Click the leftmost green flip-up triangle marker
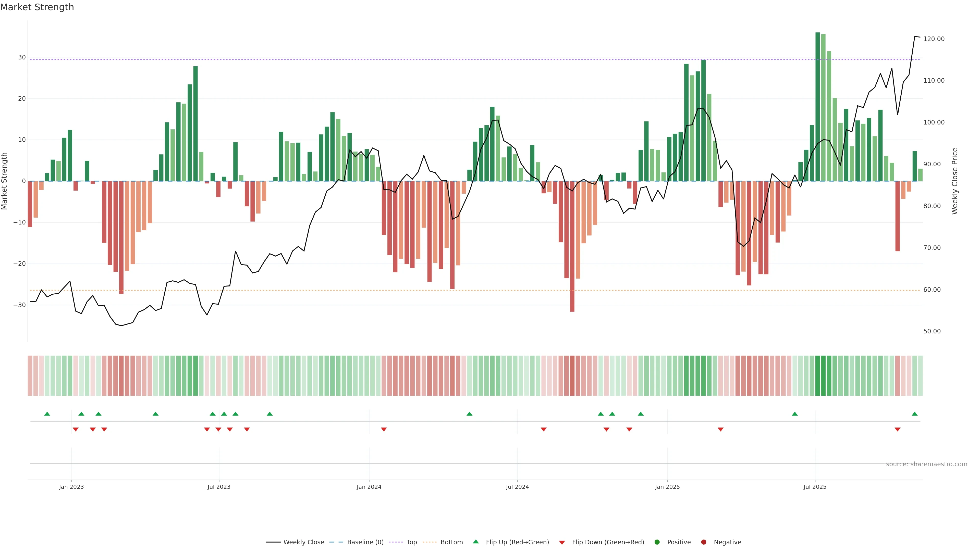980x551 pixels. click(x=47, y=414)
